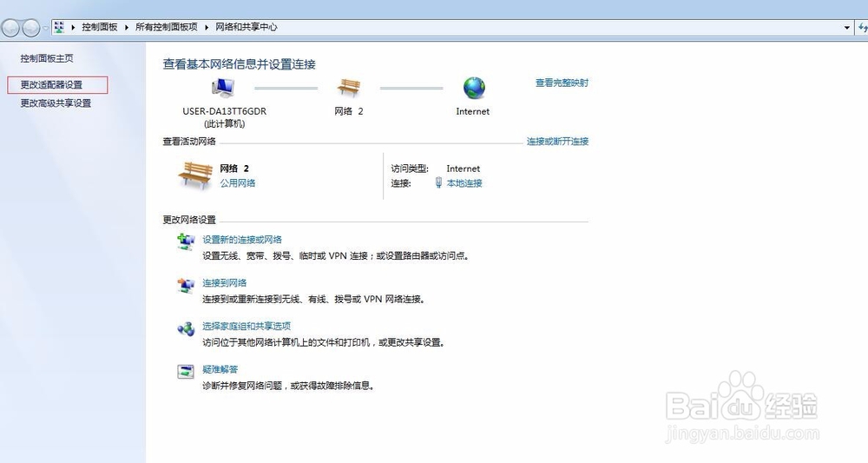Click the 选择家庭组和共享选项 icon
The width and height of the screenshot is (868, 463).
[186, 328]
